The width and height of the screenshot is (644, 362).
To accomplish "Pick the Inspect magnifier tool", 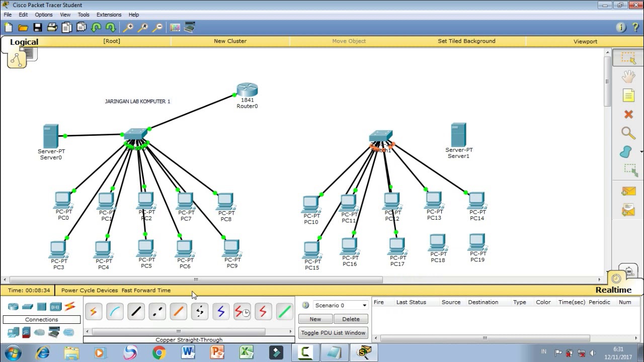I will (x=628, y=133).
